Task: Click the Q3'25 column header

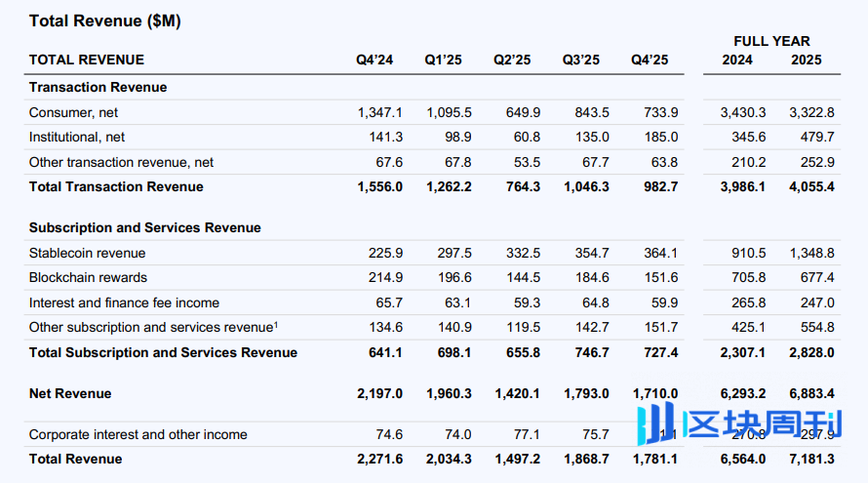Action: 581,60
